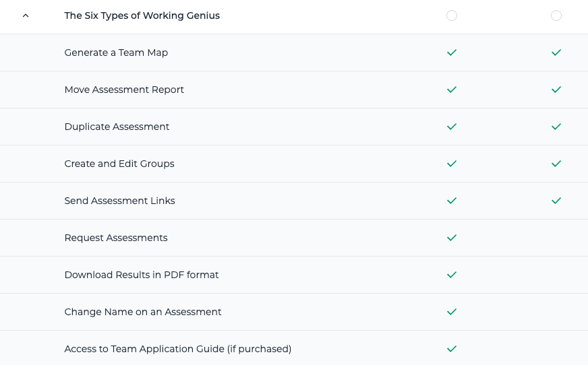Select the Generate a Team Map label
Screen dimensions: 588x365
click(x=116, y=53)
